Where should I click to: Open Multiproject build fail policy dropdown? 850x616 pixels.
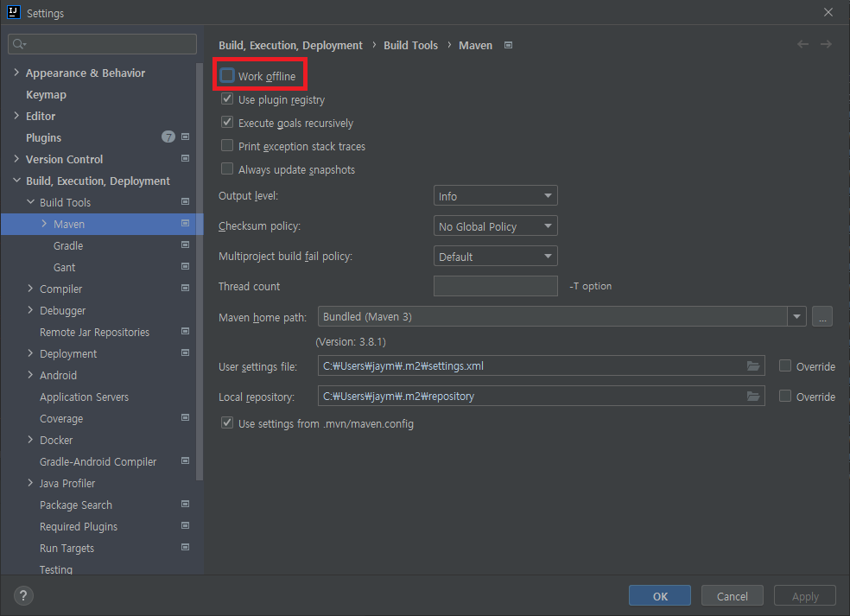point(496,257)
